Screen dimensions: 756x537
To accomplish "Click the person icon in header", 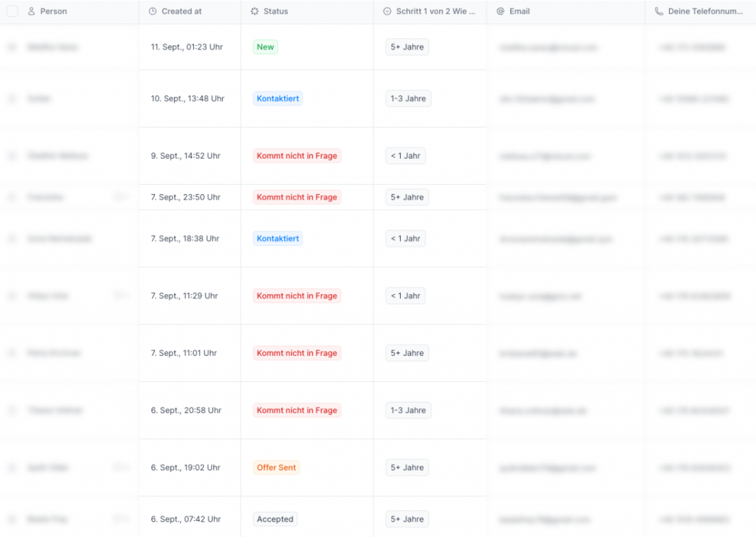I will pyautogui.click(x=31, y=12).
